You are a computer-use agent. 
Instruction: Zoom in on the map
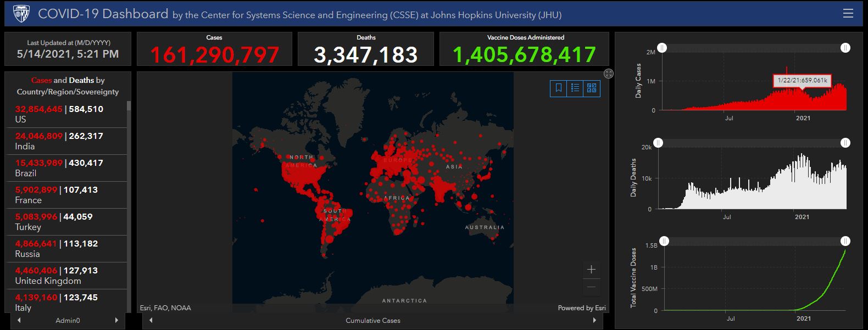click(591, 270)
